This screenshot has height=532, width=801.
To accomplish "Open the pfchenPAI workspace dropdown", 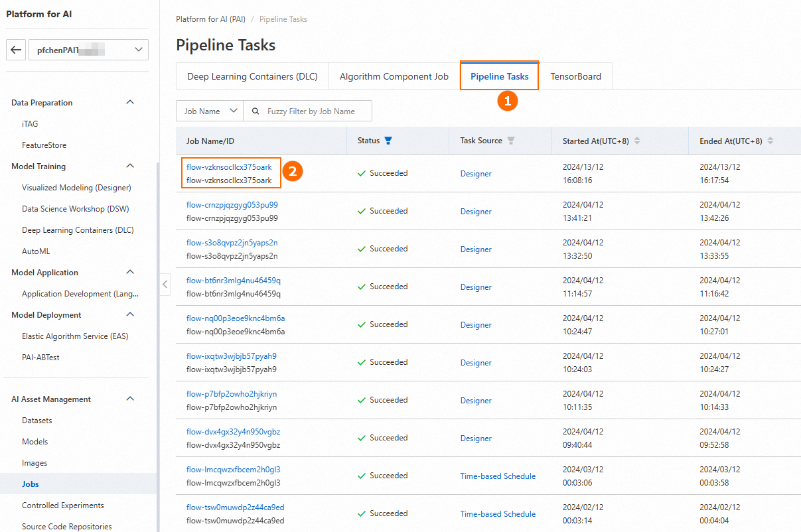I will click(88, 50).
